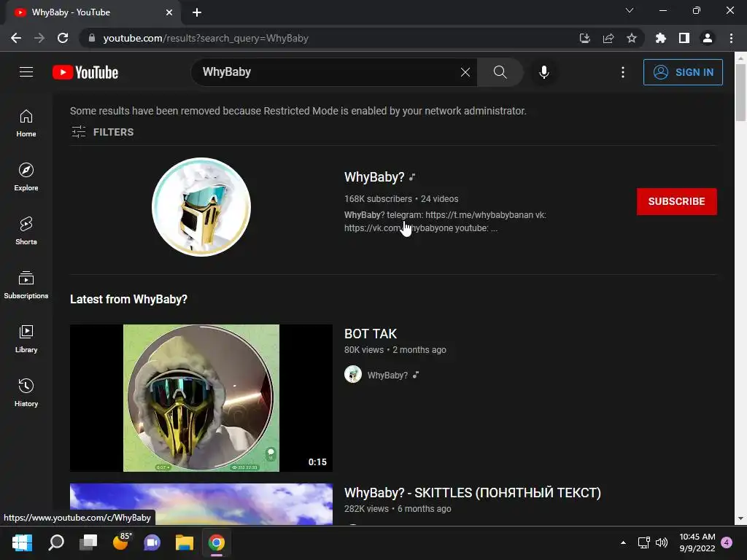Viewport: 747px width, 560px height.
Task: Go back with the browser back arrow
Action: (x=16, y=38)
